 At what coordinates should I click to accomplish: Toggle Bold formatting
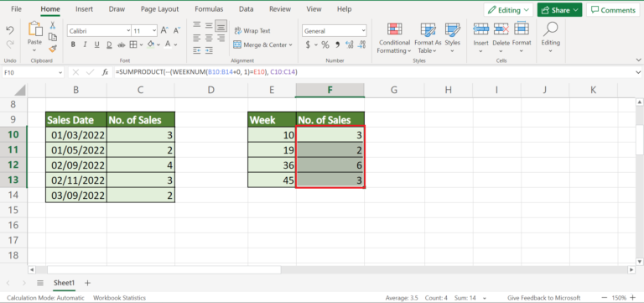73,44
